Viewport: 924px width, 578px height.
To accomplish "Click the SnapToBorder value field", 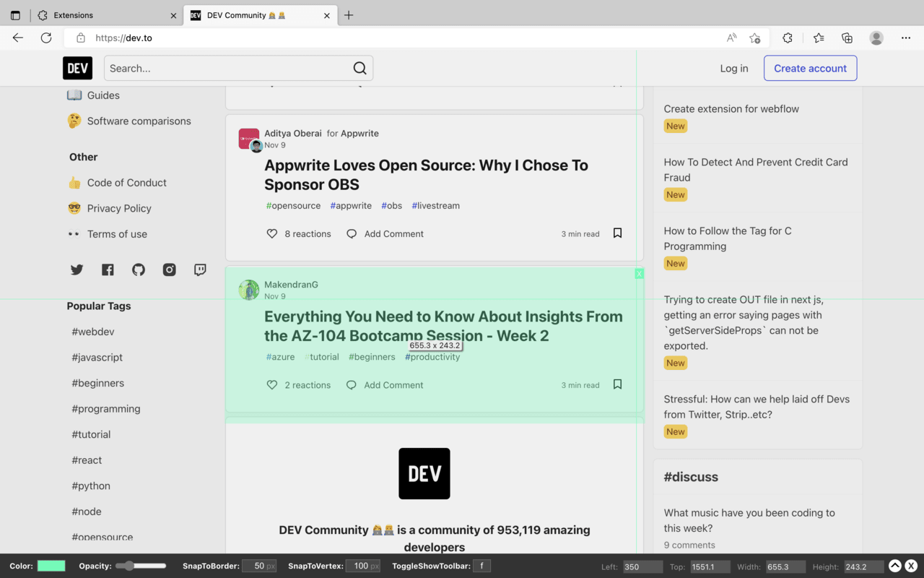I will [259, 566].
